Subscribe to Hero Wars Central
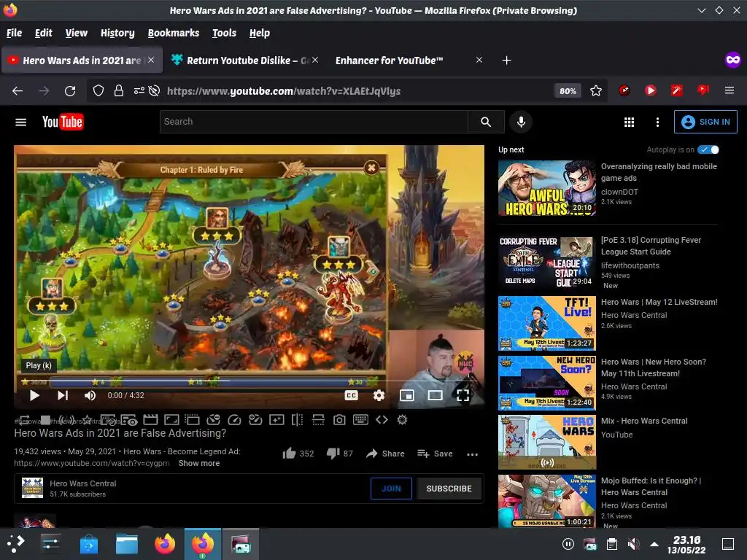The image size is (747, 560). 449,489
